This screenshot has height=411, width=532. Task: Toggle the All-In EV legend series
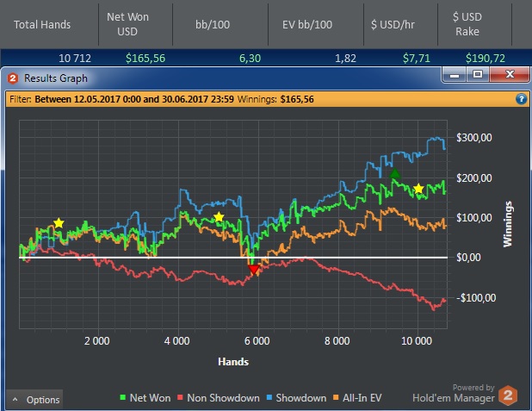pyautogui.click(x=357, y=398)
